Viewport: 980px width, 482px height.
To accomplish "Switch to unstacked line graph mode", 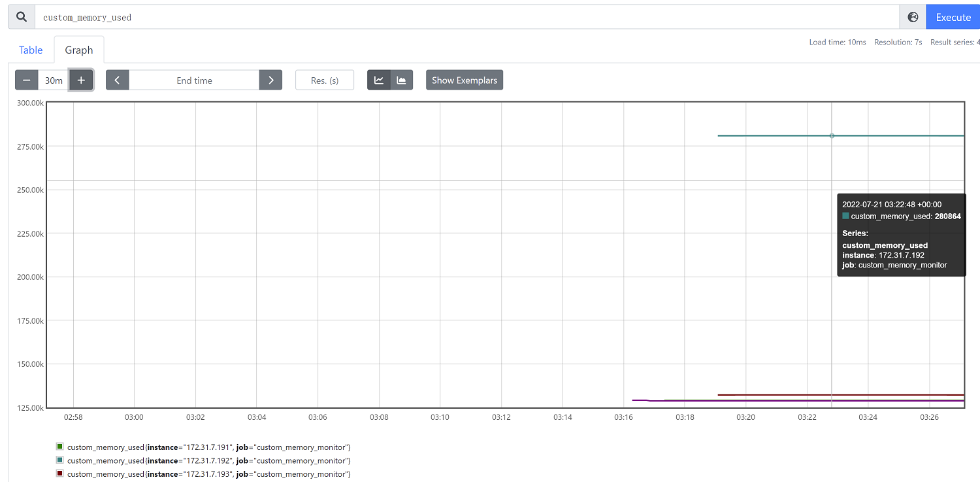I will tap(379, 80).
